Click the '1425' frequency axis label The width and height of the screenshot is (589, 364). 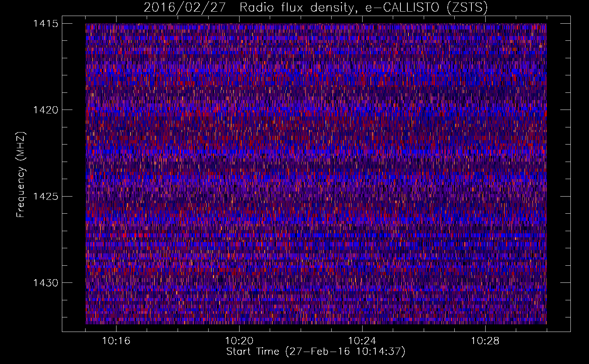click(x=46, y=197)
